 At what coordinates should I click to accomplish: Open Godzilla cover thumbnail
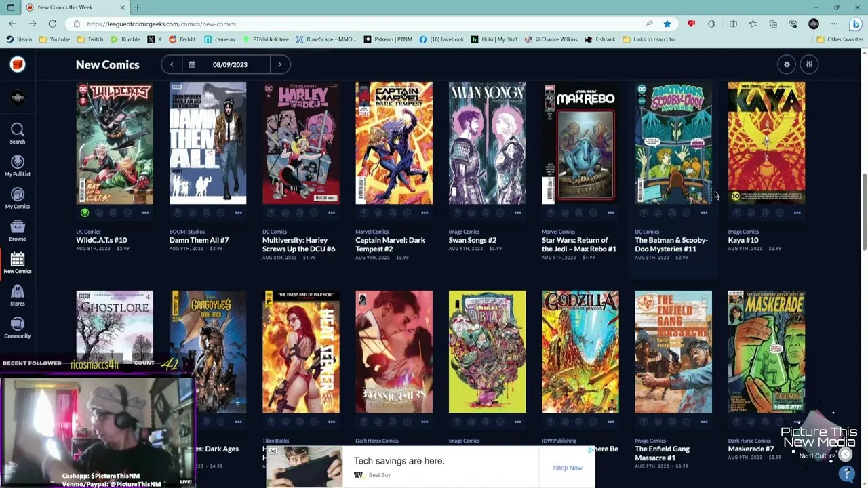[x=580, y=352]
